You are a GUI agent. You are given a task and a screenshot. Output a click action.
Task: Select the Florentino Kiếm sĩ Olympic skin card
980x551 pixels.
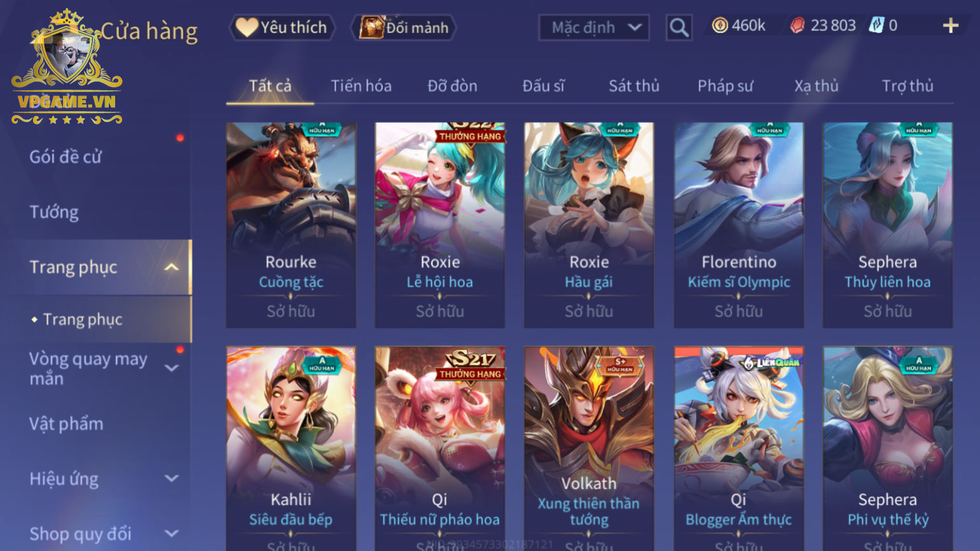click(738, 225)
